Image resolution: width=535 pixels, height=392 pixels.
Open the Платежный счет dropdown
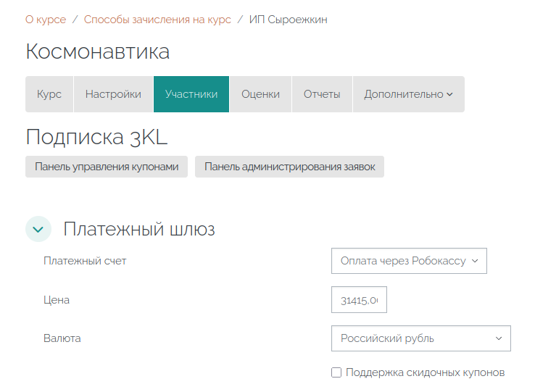point(409,261)
